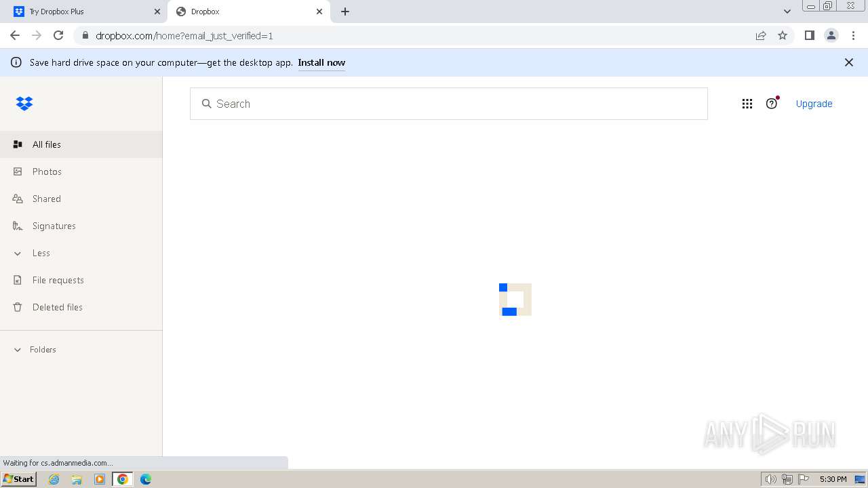Focus the Search field
868x488 pixels.
449,104
